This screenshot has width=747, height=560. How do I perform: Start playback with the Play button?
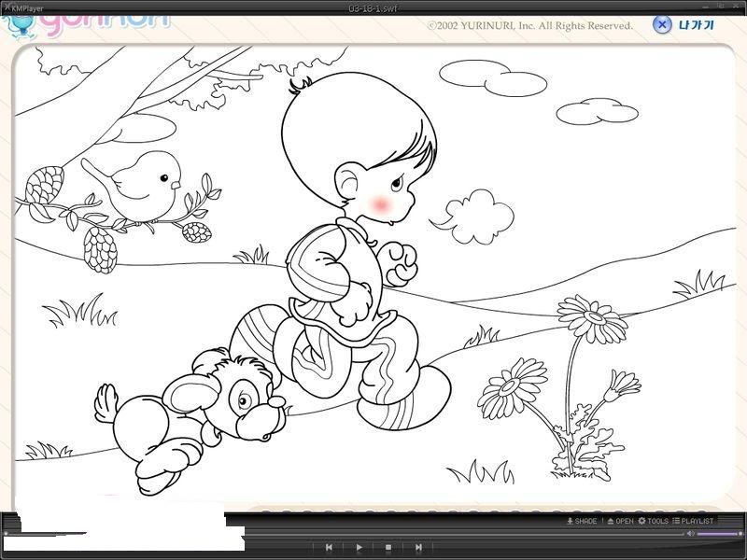click(359, 548)
